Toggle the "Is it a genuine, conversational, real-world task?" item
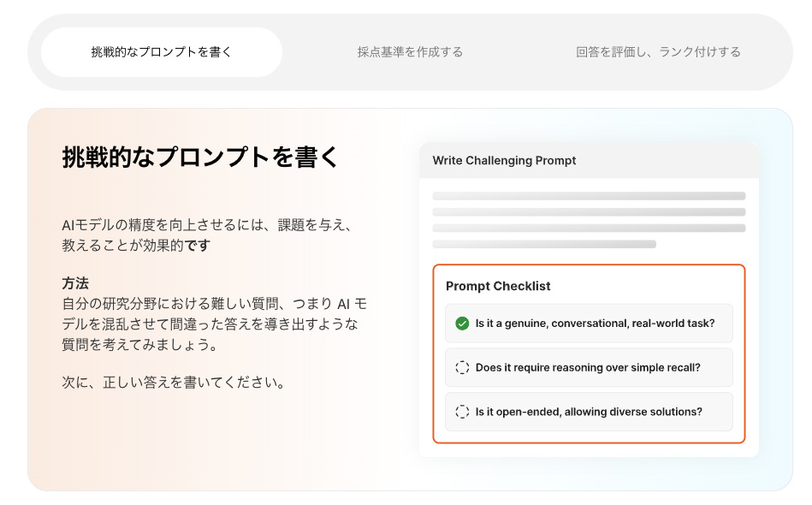Viewport: 812px width, 505px height. 595,324
